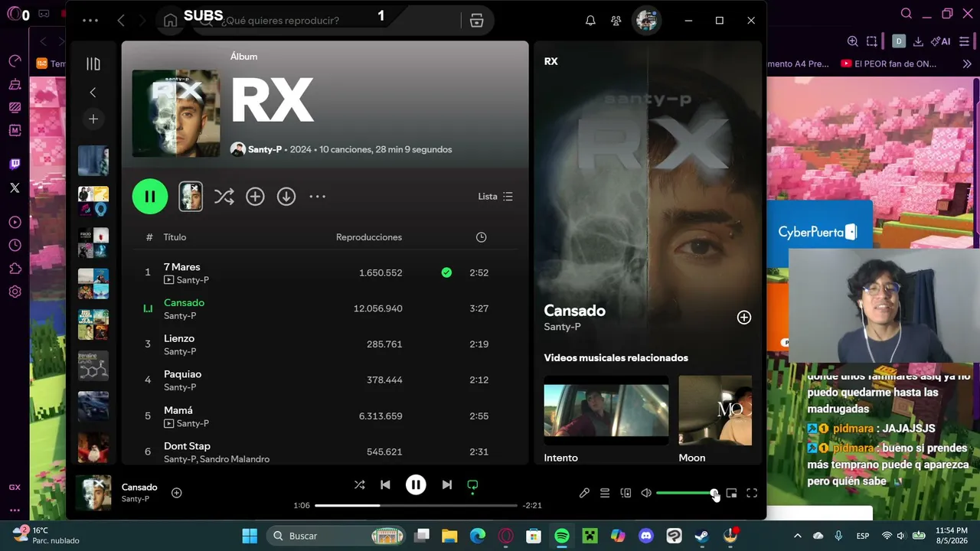The image size is (980, 551).
Task: Open the Twitch icon in the Opera GX sidebar
Action: coord(15,164)
